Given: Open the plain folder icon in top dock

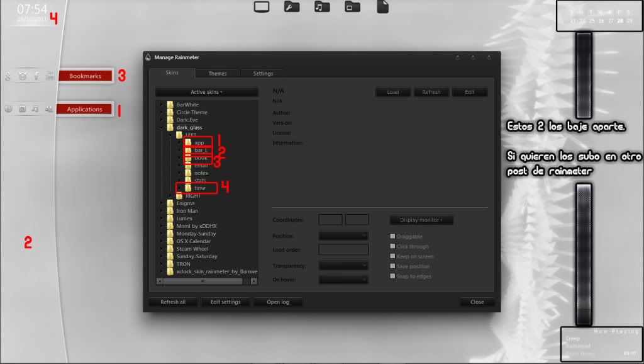Looking at the screenshot, I should [352, 7].
